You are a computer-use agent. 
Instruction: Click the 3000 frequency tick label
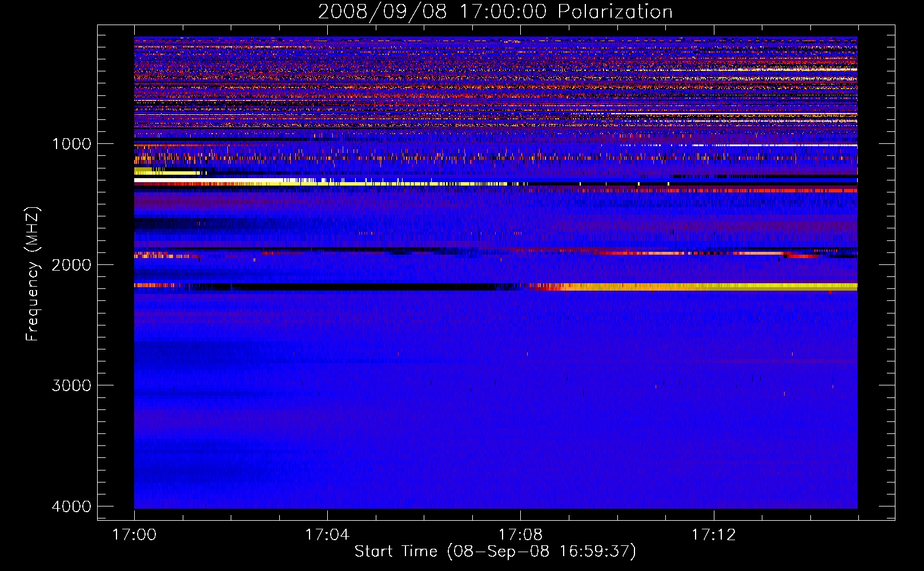tap(71, 385)
